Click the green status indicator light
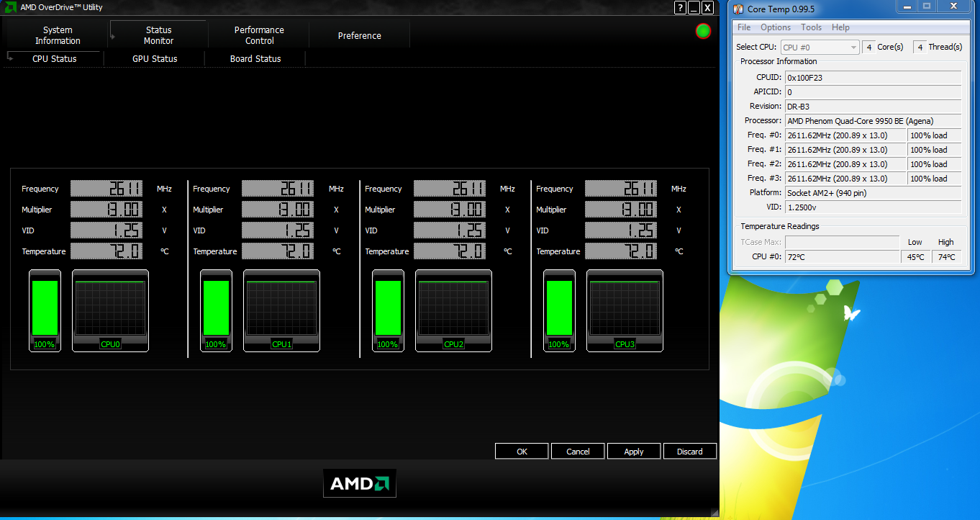 [x=704, y=31]
